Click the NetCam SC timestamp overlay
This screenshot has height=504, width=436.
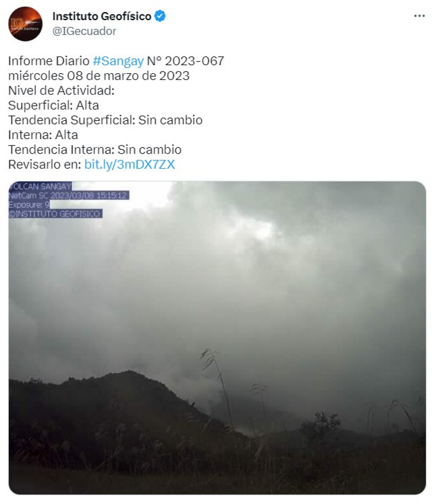click(68, 195)
